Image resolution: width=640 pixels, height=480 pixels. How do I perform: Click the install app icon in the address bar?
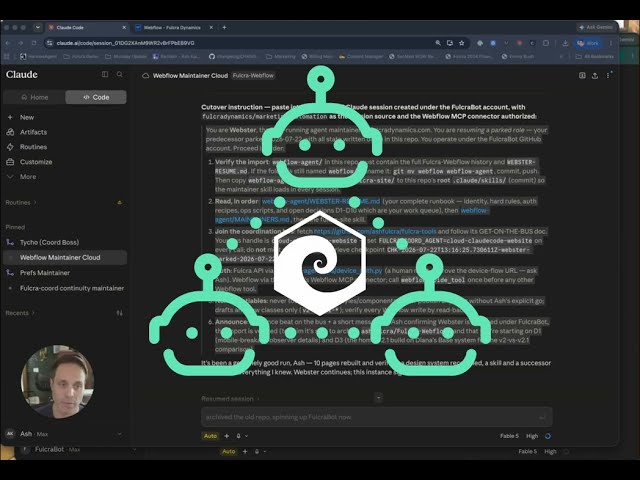pos(449,43)
